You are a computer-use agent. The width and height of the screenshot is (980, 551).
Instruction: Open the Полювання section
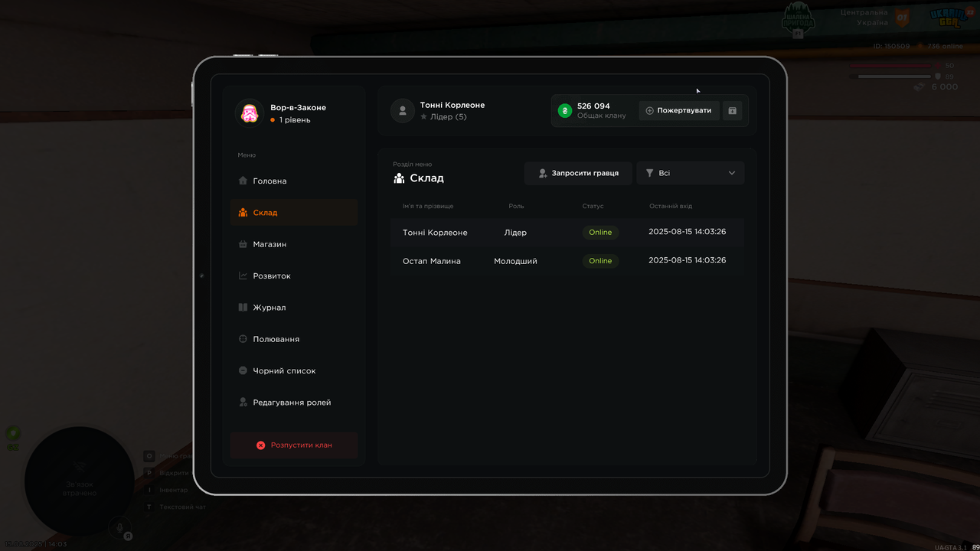pyautogui.click(x=294, y=339)
